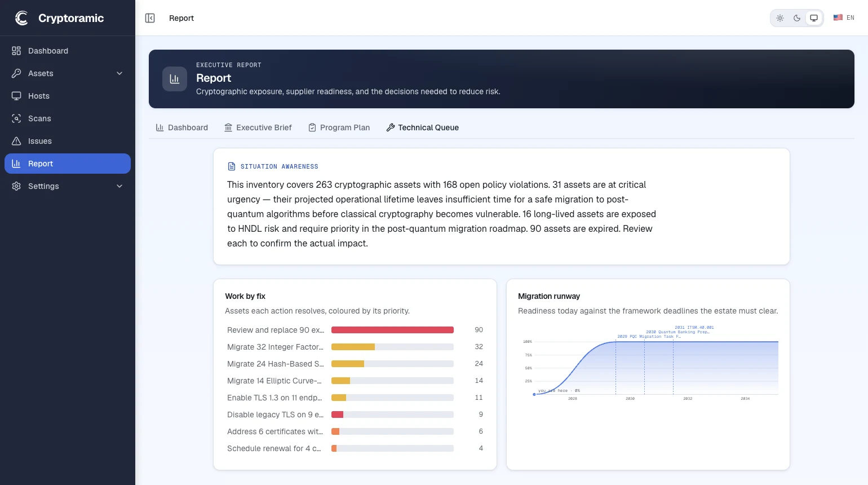Open the EN language selector
Screen dimensions: 868x485
point(844,17)
